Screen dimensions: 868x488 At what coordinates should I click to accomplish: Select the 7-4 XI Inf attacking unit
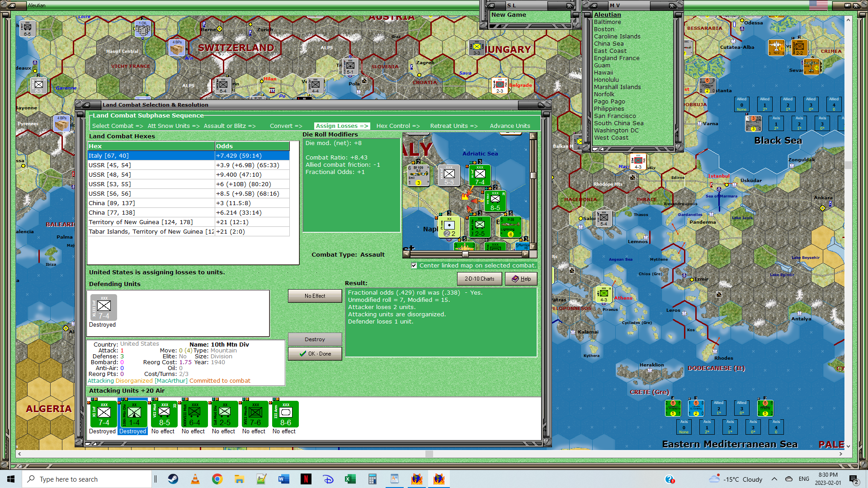point(104,414)
